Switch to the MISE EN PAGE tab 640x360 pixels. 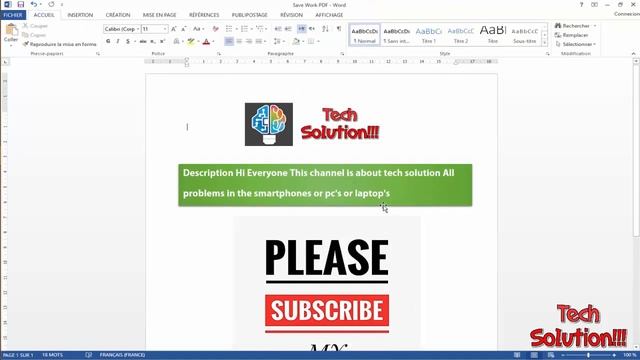coord(160,15)
